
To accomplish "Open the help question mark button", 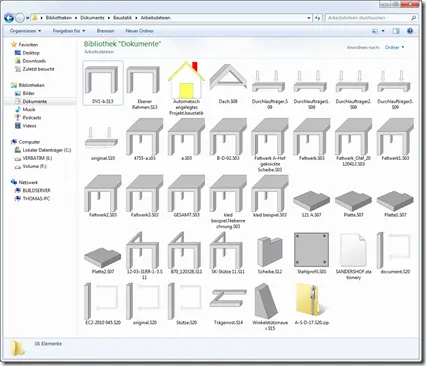I will coord(410,31).
